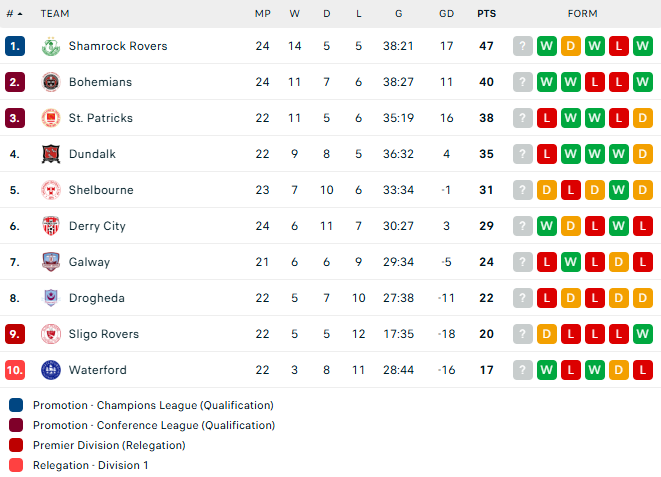Click the Shamrock Rovers club crest
661x477 pixels.
(x=51, y=46)
